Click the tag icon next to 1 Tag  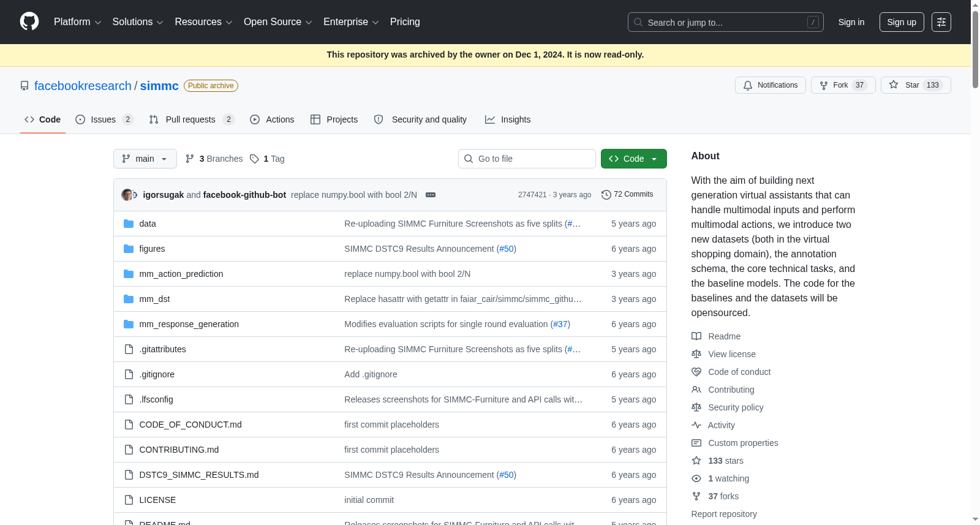pyautogui.click(x=255, y=159)
